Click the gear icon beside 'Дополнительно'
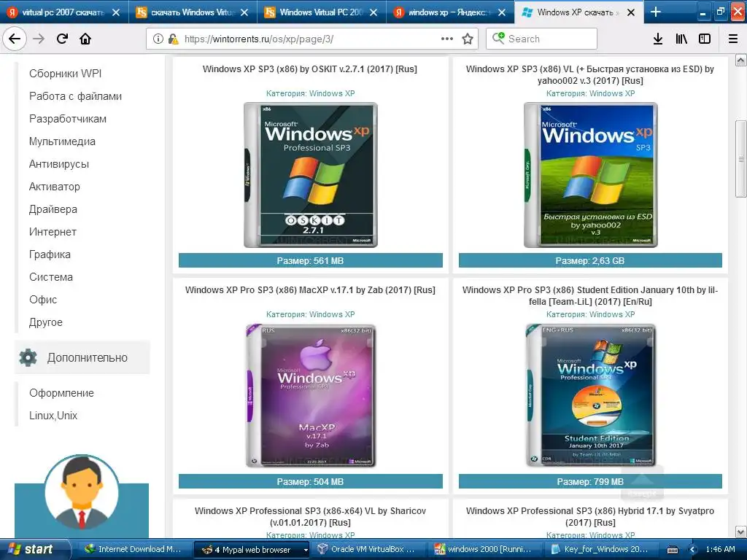Image resolution: width=747 pixels, height=560 pixels. pyautogui.click(x=28, y=357)
